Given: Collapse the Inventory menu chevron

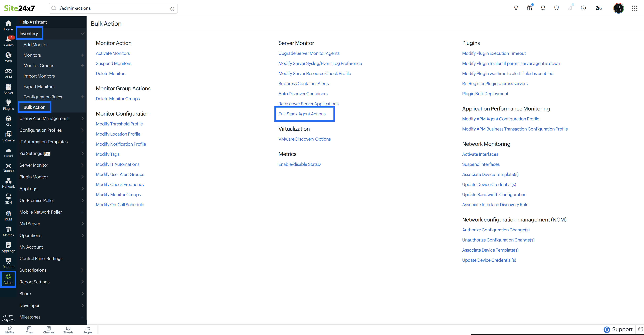Looking at the screenshot, I should pyautogui.click(x=83, y=33).
